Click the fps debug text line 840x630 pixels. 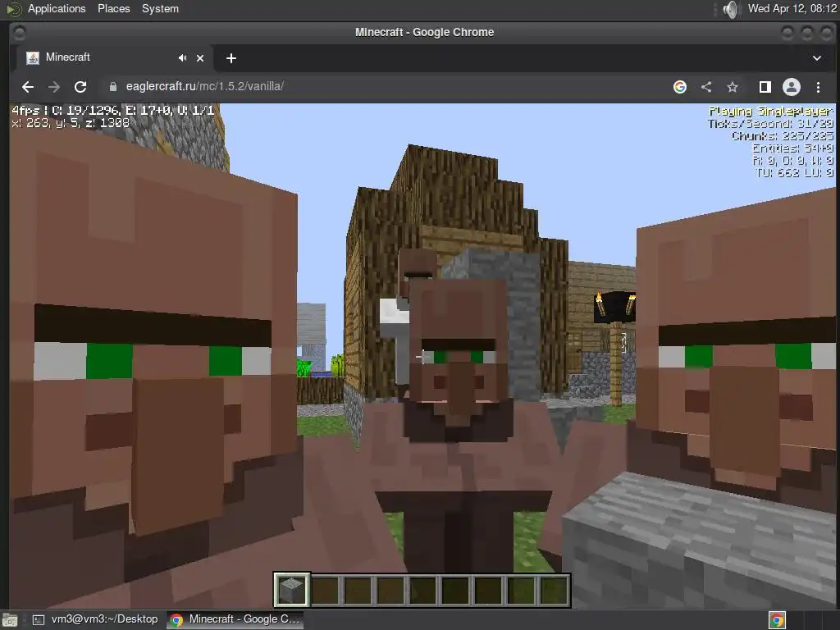[x=113, y=111]
